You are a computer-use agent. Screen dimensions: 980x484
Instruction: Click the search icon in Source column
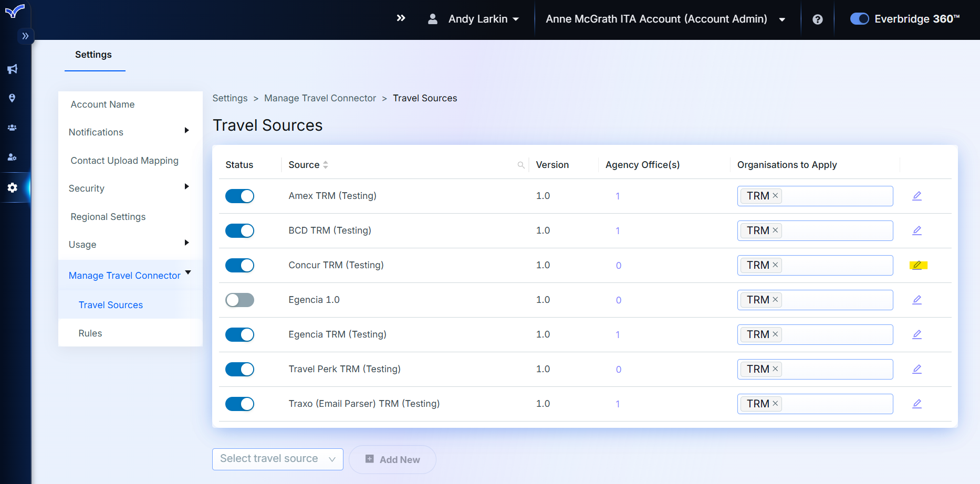click(x=521, y=165)
